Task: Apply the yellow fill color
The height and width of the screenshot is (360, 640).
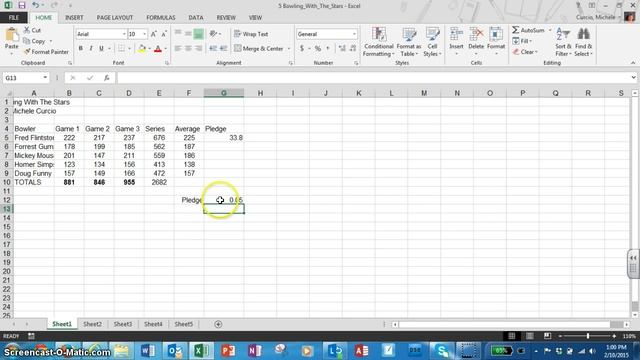Action: (142, 49)
